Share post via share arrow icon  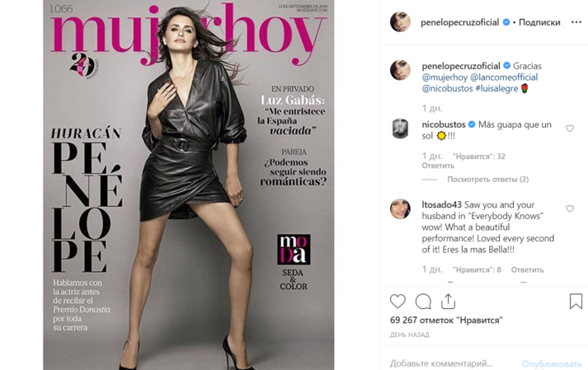click(448, 301)
